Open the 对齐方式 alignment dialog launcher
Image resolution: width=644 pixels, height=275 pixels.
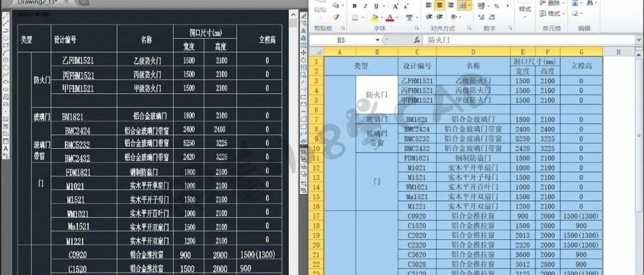point(468,29)
